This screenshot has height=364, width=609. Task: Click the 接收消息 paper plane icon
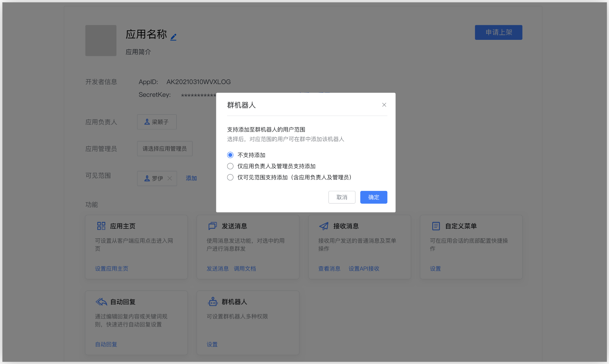pos(324,226)
